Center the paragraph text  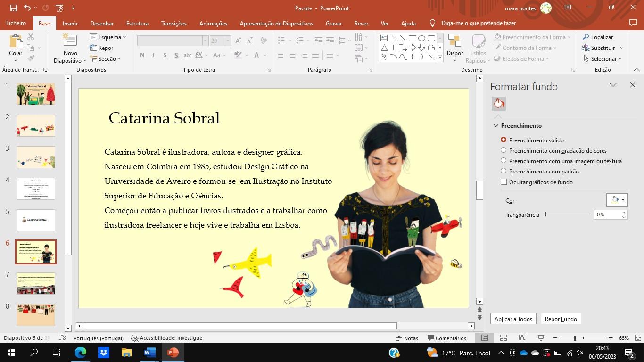[293, 55]
